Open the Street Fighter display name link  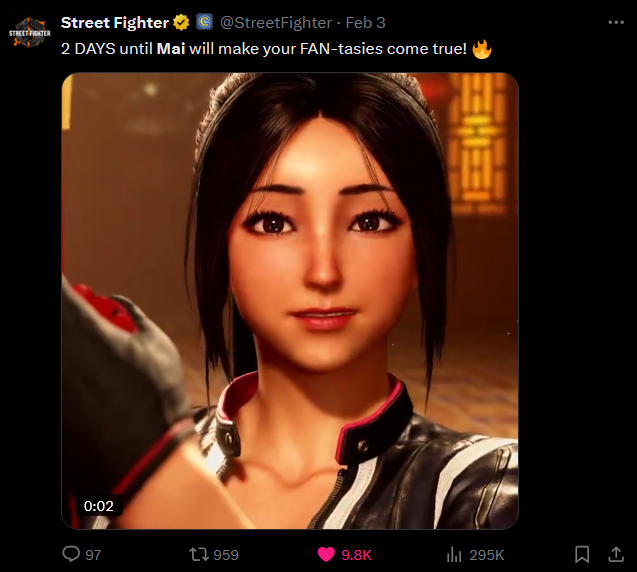[115, 23]
